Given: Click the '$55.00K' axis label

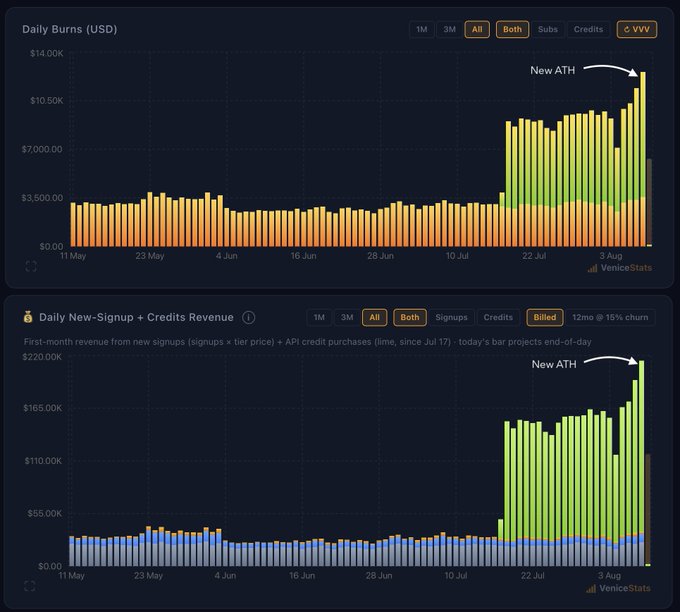Looking at the screenshot, I should pyautogui.click(x=45, y=514).
